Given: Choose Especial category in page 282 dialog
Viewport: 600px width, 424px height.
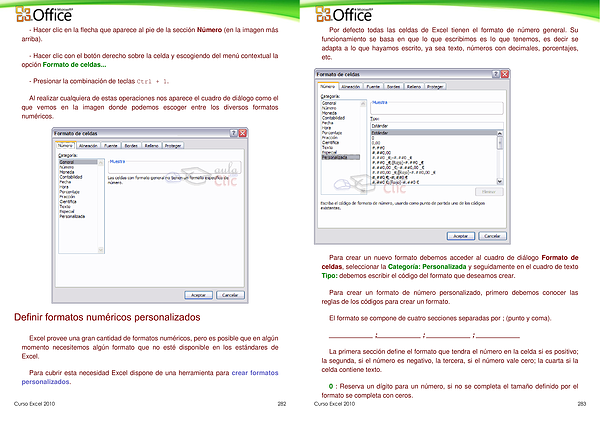Looking at the screenshot, I should [67, 212].
